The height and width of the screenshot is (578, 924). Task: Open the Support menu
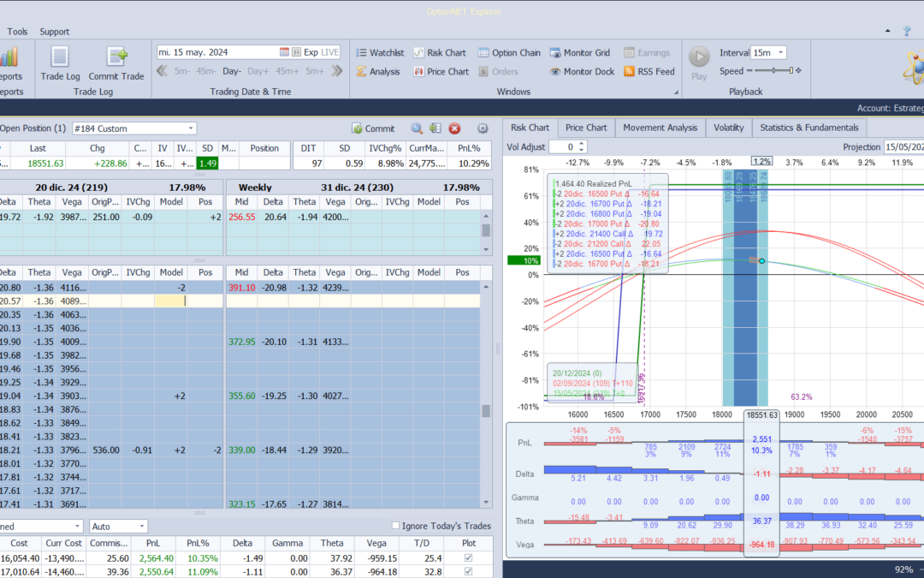tap(54, 32)
